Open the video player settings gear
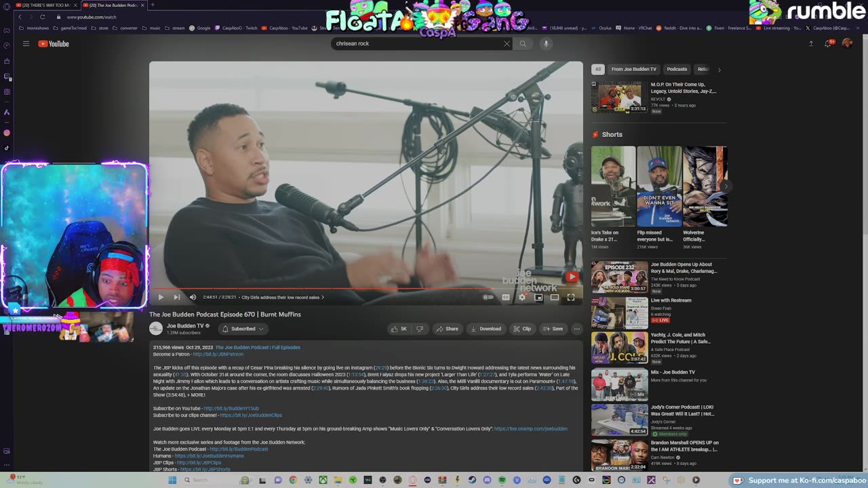Image resolution: width=868 pixels, height=488 pixels. point(522,297)
